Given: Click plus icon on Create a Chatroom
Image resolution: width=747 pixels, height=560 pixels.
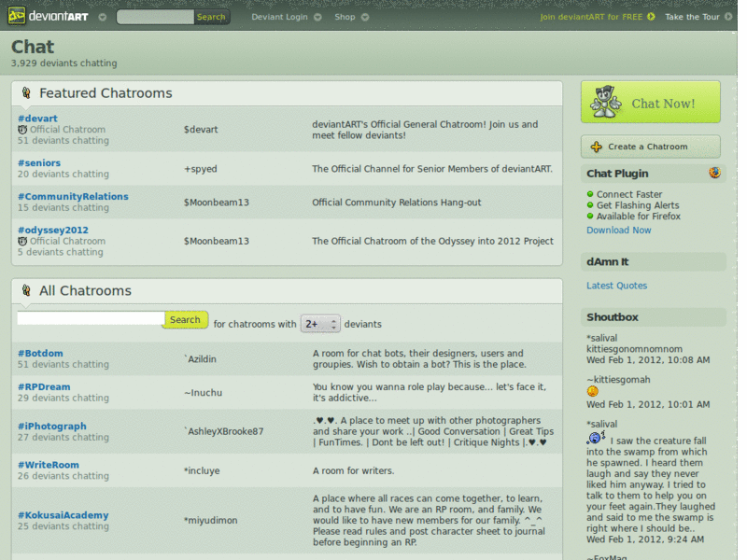Looking at the screenshot, I should click(x=597, y=147).
